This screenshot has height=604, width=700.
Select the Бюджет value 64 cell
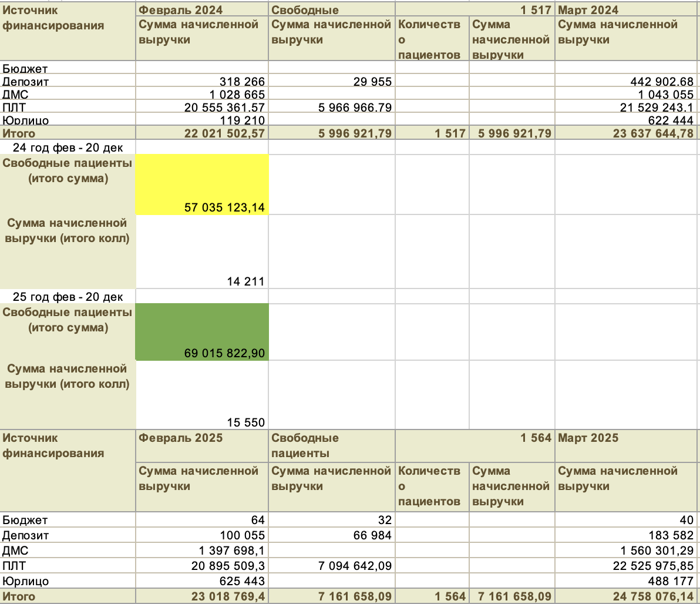click(x=202, y=519)
